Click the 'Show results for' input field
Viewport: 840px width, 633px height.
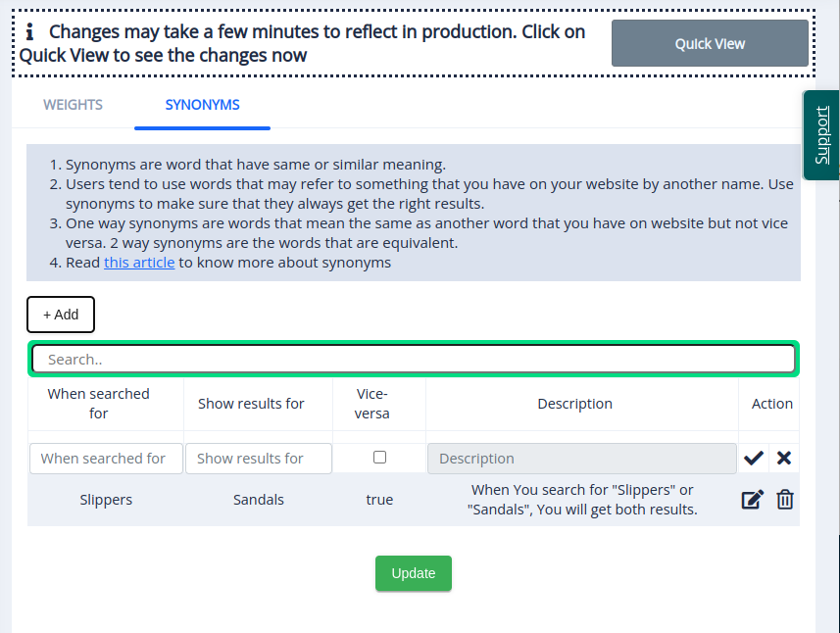[259, 459]
